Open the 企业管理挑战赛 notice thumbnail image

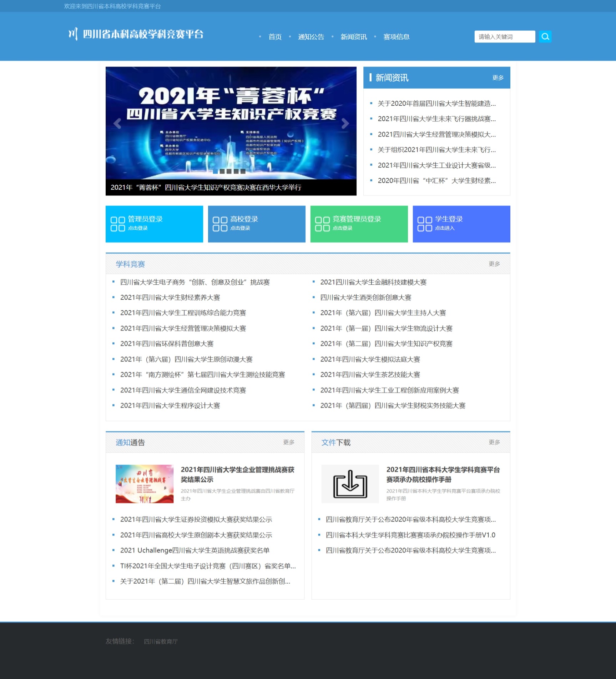145,484
